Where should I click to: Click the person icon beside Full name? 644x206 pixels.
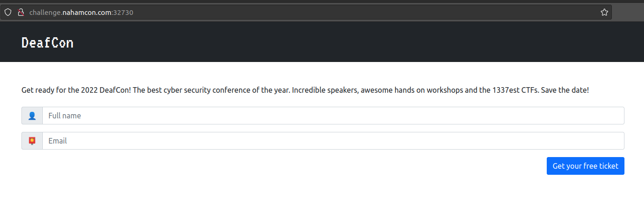coord(32,116)
